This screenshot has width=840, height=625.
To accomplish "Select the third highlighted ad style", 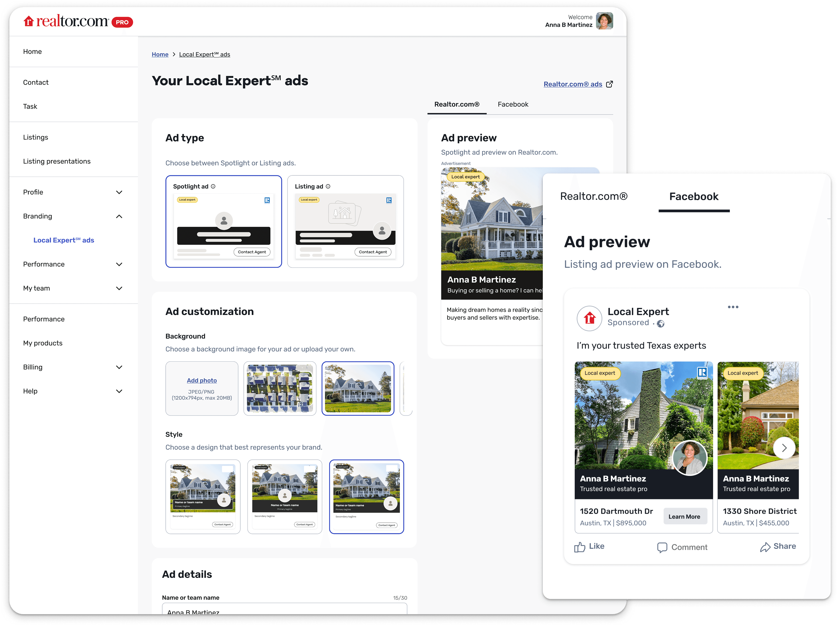I will pyautogui.click(x=367, y=497).
